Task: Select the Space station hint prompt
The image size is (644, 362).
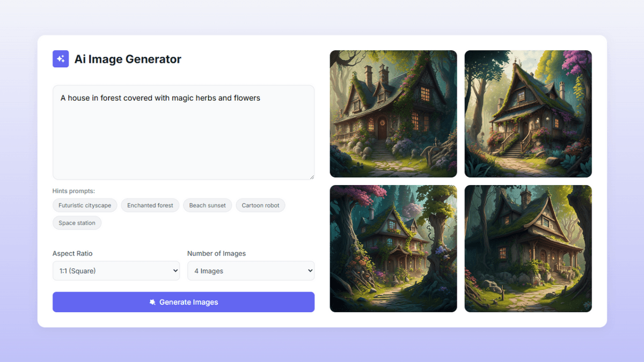Action: [x=77, y=223]
